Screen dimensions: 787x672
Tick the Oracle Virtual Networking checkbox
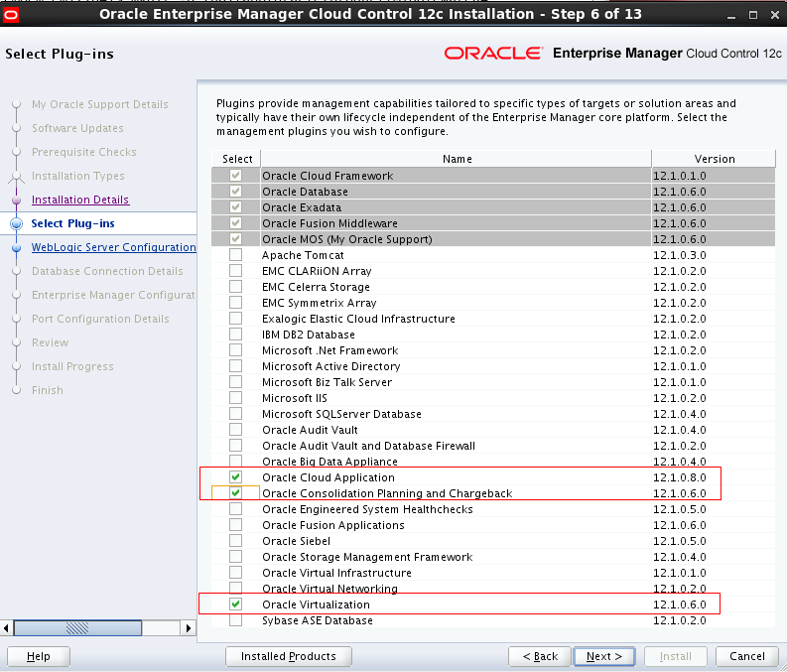pyautogui.click(x=235, y=589)
